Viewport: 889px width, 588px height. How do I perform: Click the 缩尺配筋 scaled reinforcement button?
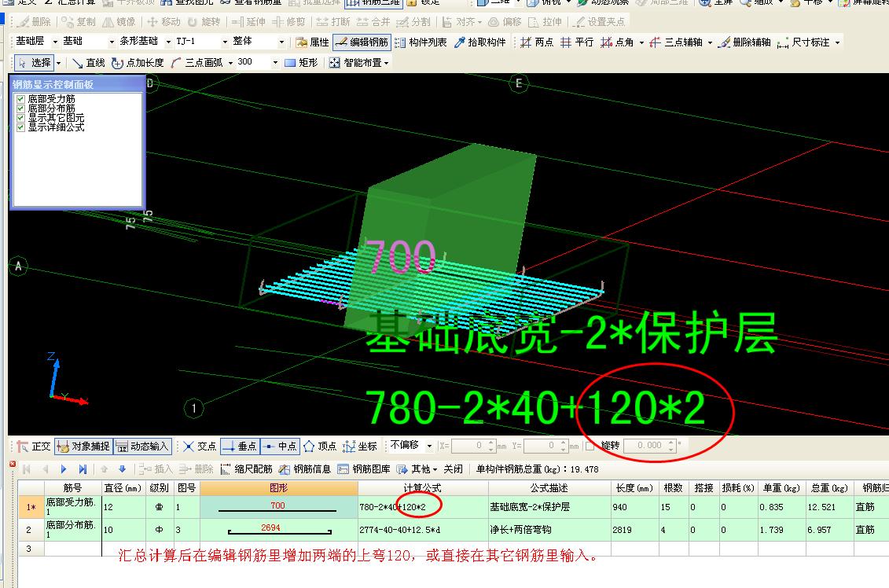(x=246, y=469)
